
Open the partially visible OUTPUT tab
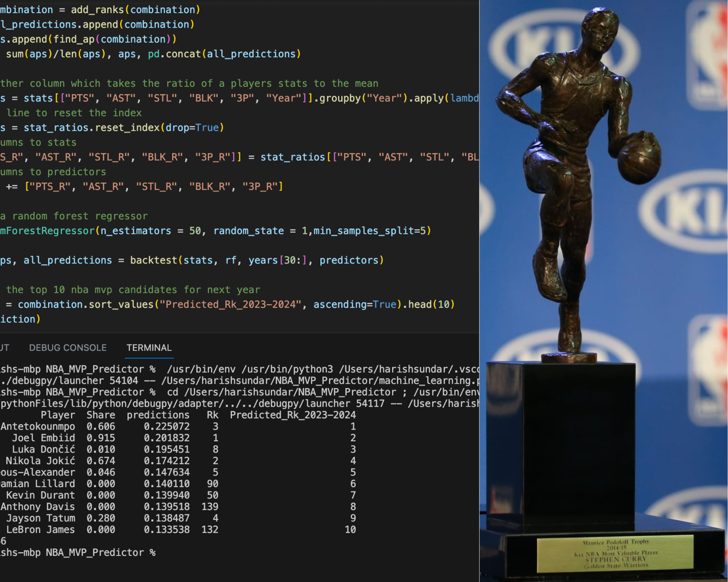(4, 348)
